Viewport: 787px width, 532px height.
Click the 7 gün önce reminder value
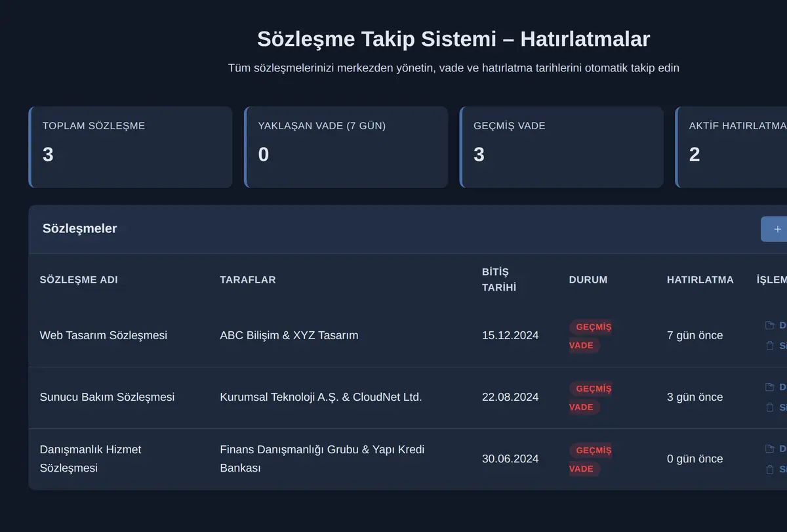pos(695,335)
